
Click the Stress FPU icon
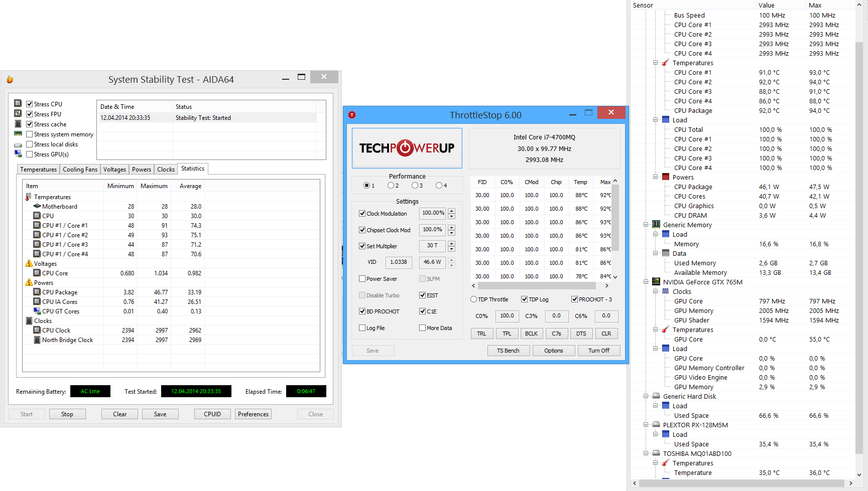click(18, 113)
